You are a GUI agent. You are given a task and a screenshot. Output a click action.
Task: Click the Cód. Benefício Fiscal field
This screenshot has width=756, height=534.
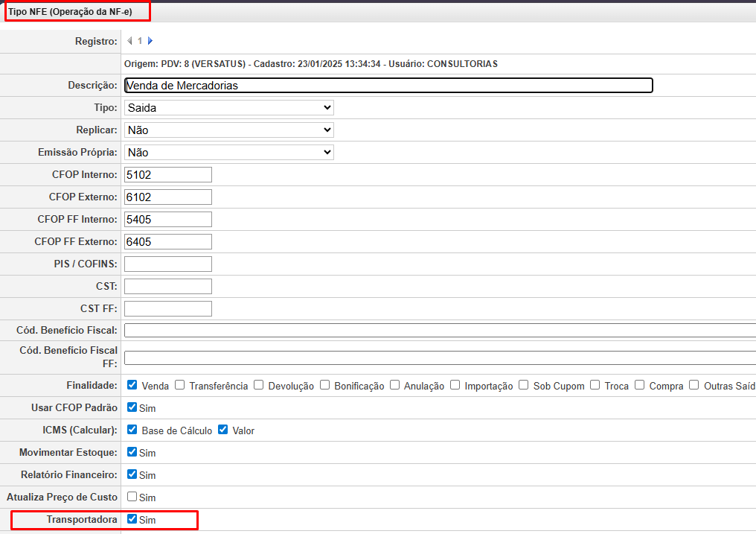(x=439, y=331)
